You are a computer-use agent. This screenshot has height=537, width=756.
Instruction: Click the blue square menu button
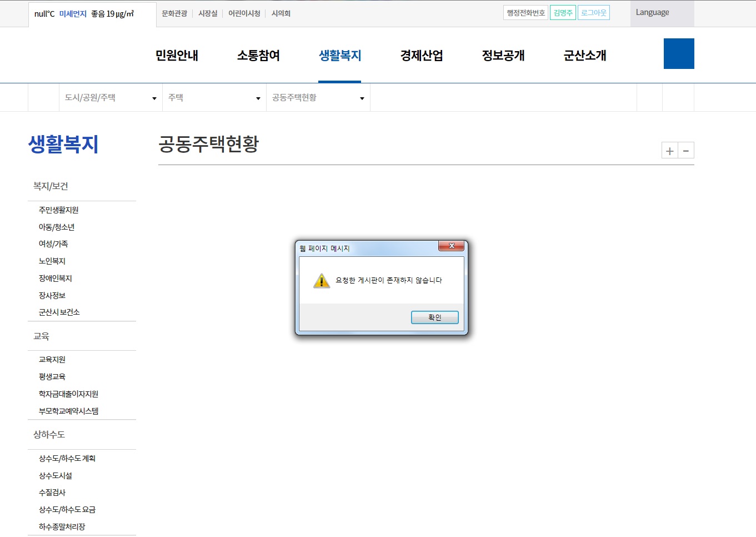point(679,54)
